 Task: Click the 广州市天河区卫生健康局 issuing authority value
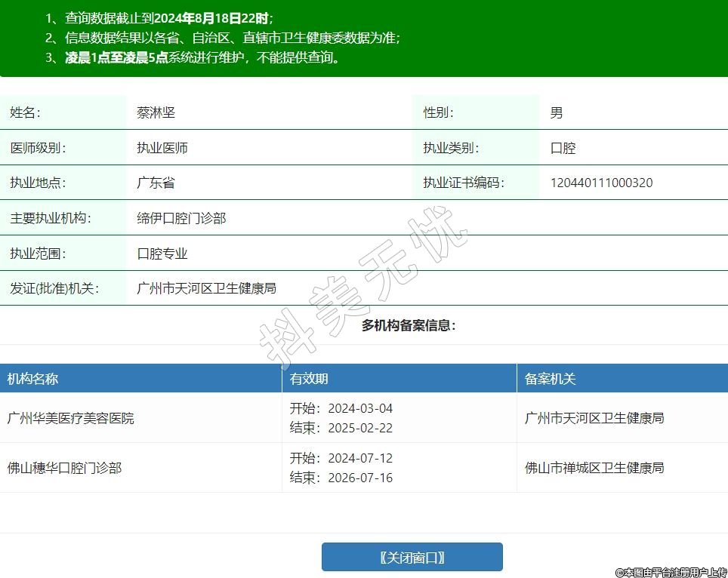pos(206,288)
